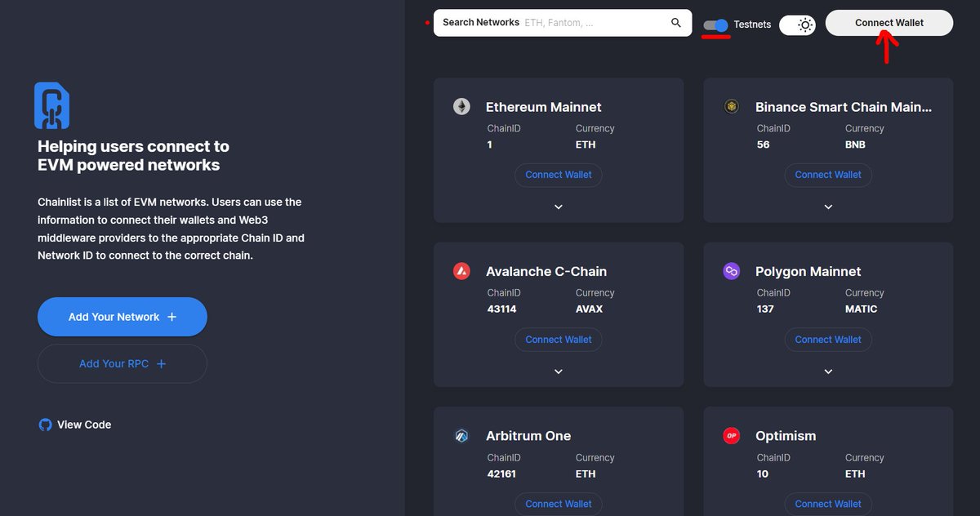
Task: Toggle the Testnets switch
Action: (716, 25)
